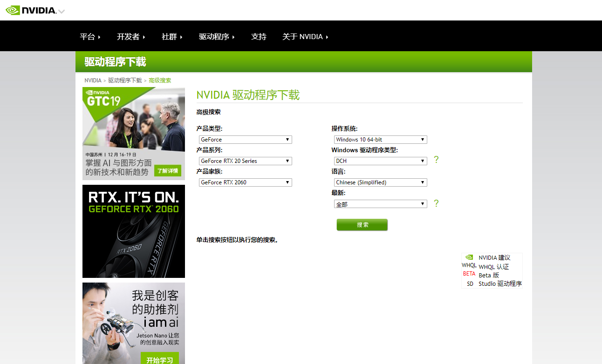
Task: Click the NVIDIA 驱动程序下载 page heading
Action: click(248, 95)
